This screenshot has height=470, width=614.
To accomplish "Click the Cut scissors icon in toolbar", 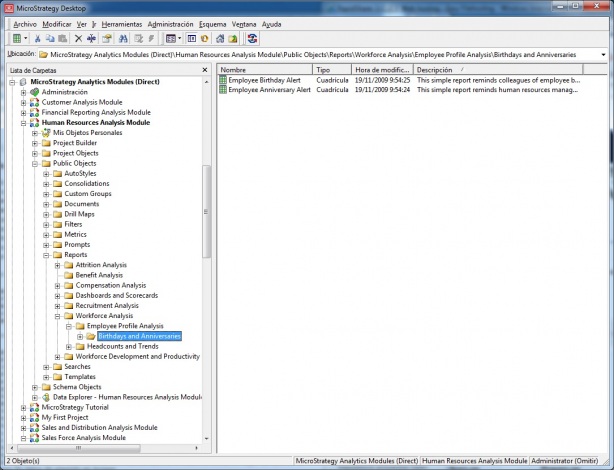I will tap(36, 38).
